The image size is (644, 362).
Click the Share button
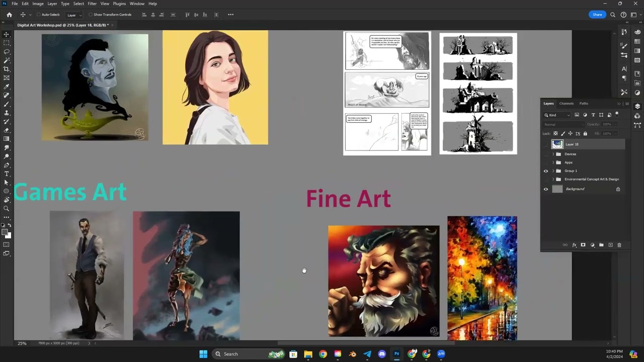click(597, 15)
